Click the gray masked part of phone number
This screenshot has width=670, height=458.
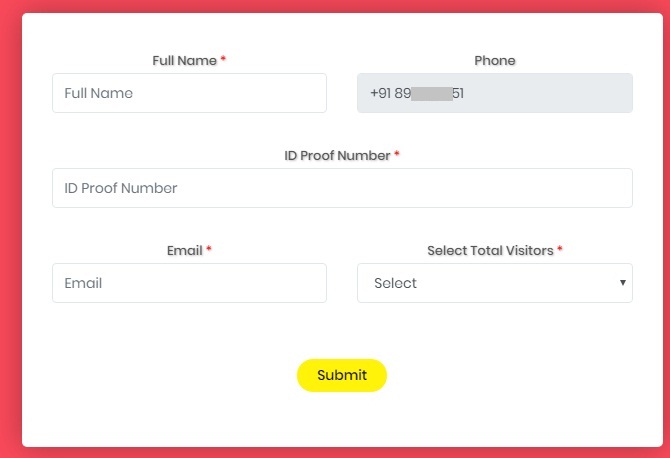coord(431,94)
